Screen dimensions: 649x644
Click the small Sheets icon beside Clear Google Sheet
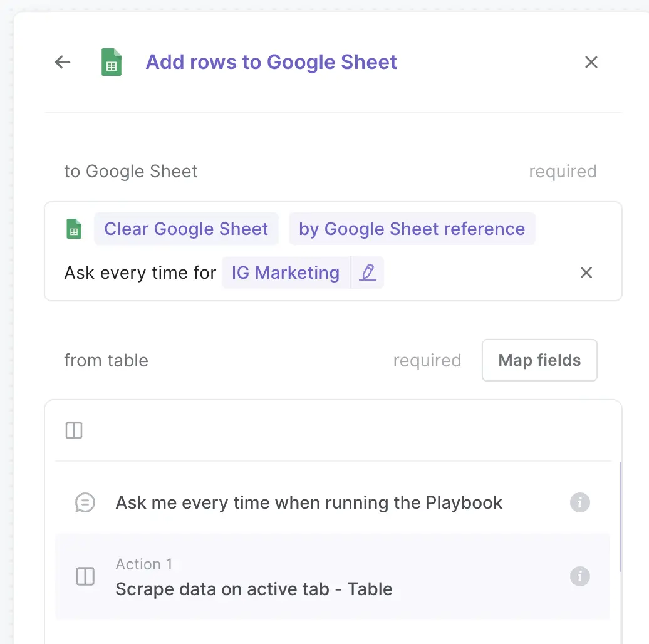74,229
